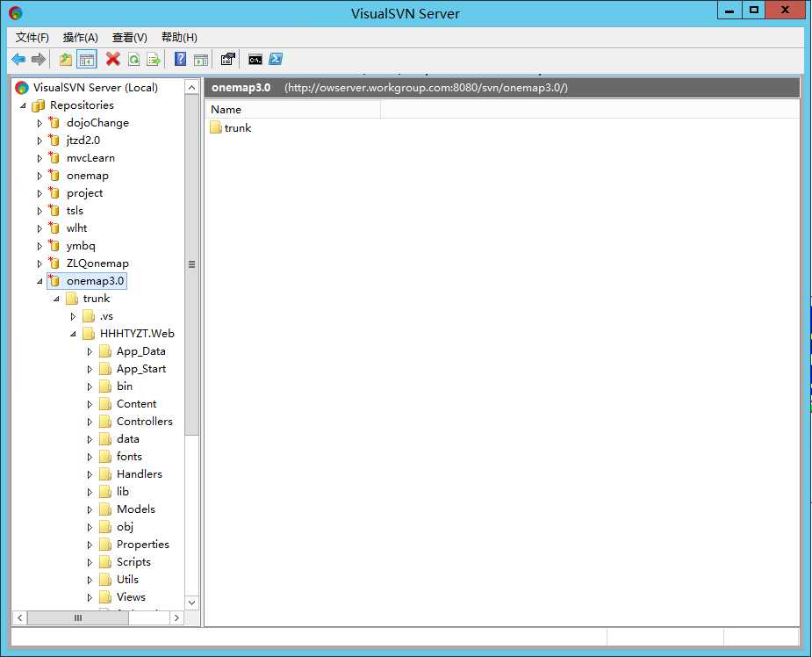This screenshot has width=812, height=657.
Task: Refresh the view using toolbar icon
Action: coord(133,59)
